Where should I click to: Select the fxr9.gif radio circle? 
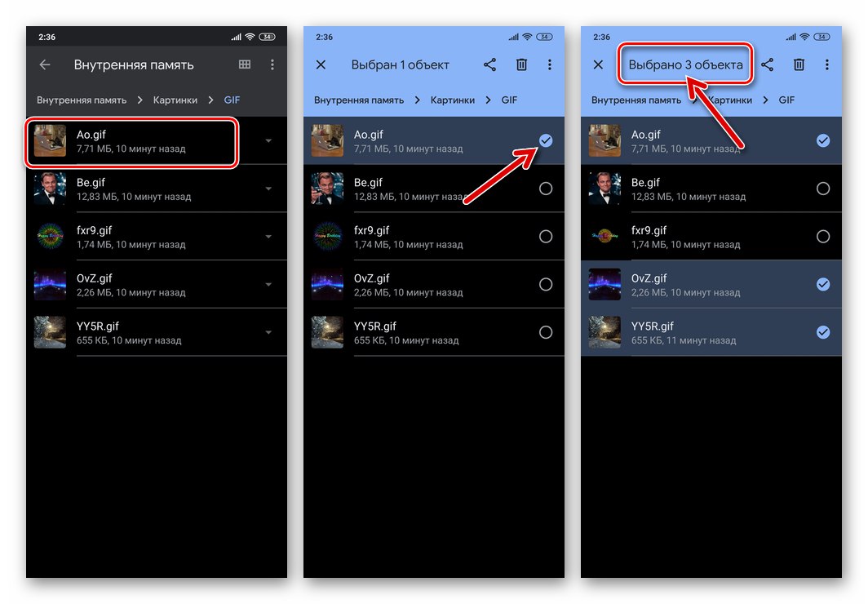tap(545, 237)
